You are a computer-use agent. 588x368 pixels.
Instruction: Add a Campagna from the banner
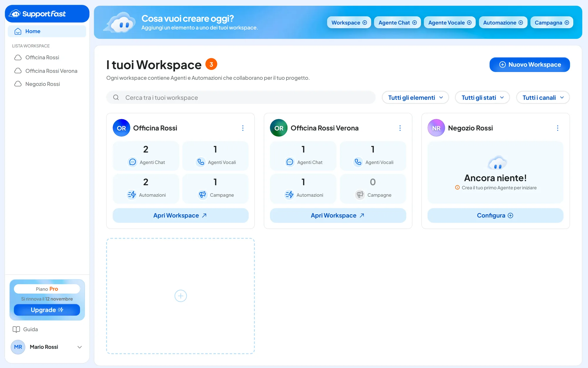tap(552, 23)
